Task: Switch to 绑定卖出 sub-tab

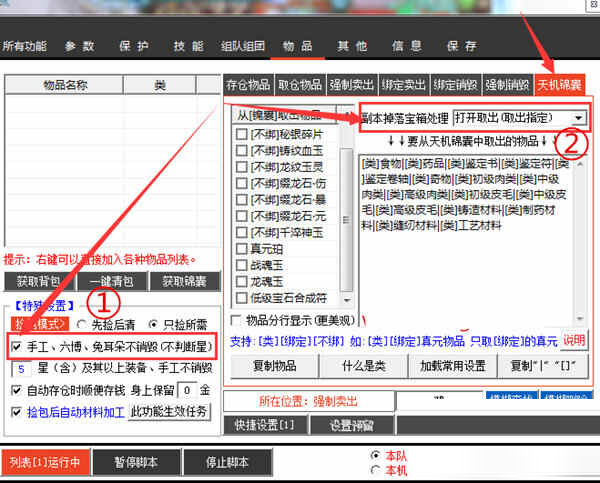Action: 404,85
